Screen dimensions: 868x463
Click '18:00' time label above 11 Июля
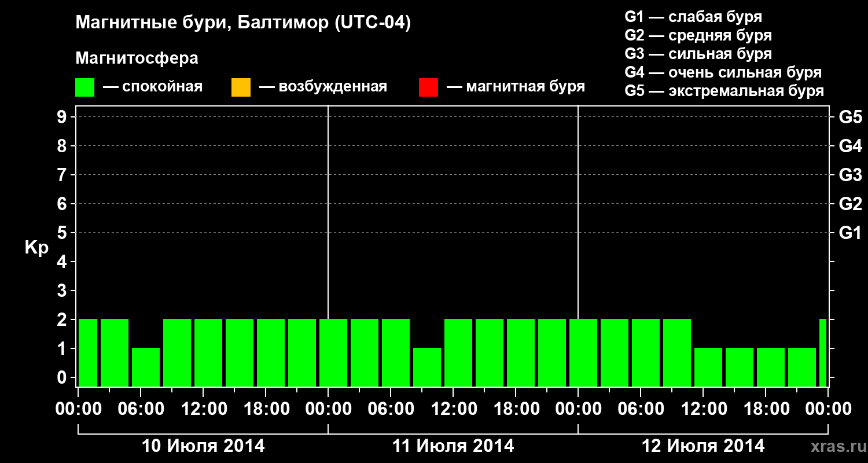point(516,409)
